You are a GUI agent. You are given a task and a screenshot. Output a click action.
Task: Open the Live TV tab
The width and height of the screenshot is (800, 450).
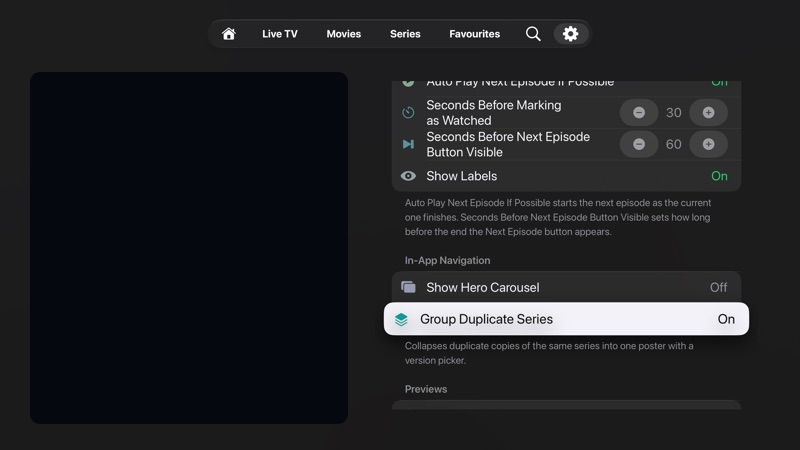click(x=280, y=34)
